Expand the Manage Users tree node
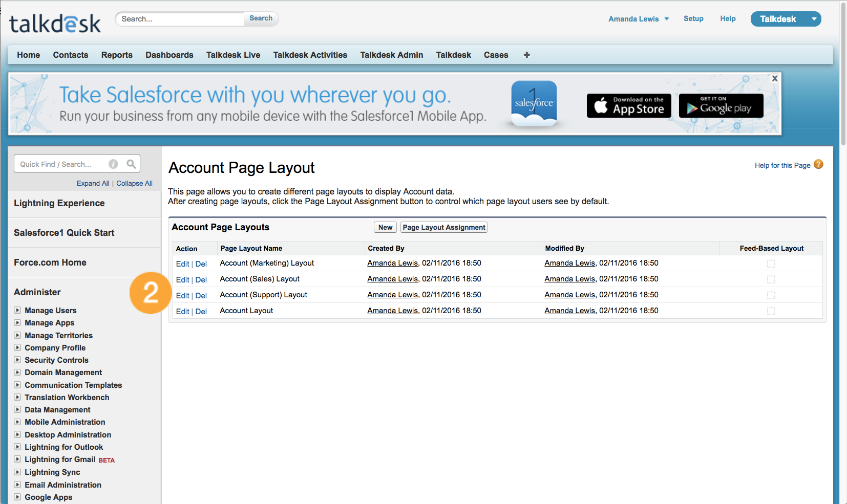847x504 pixels. [x=17, y=310]
